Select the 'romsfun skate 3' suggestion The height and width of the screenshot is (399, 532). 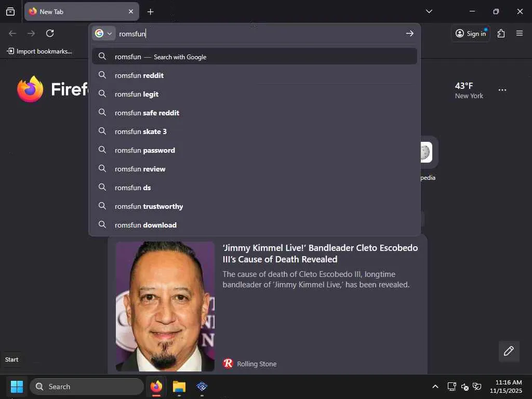[255, 131]
